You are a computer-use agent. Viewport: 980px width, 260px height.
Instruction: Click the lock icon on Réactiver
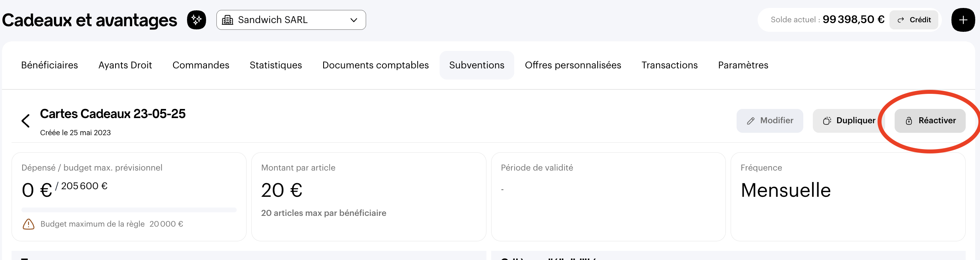(x=909, y=121)
